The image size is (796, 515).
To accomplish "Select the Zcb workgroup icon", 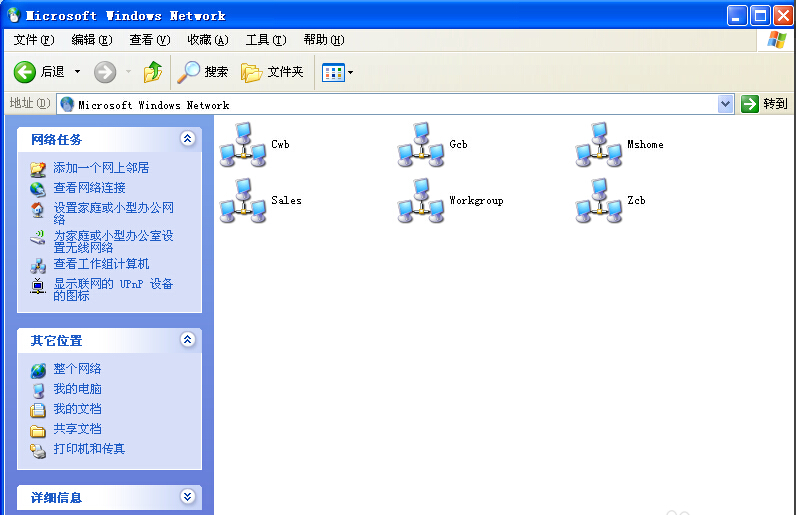I will point(599,201).
